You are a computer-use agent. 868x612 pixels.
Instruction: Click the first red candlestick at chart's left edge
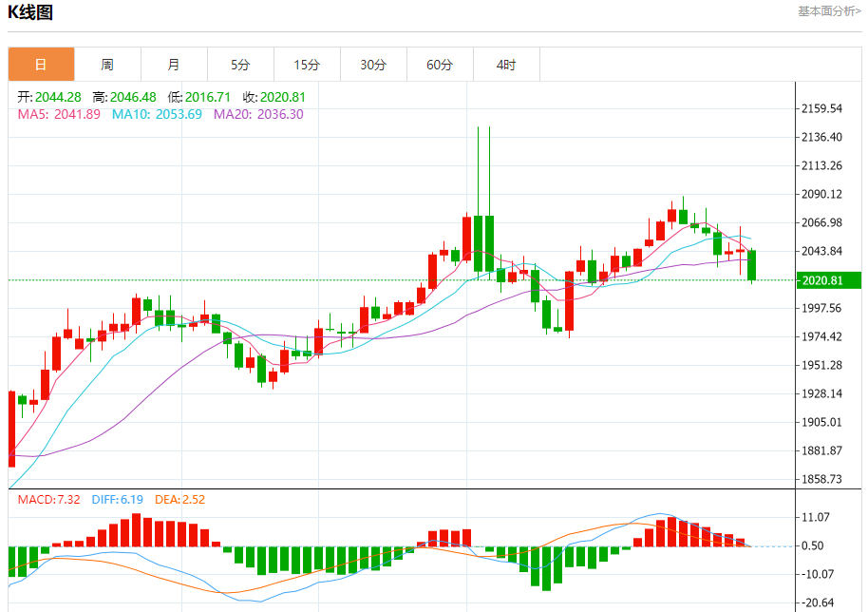[11, 429]
